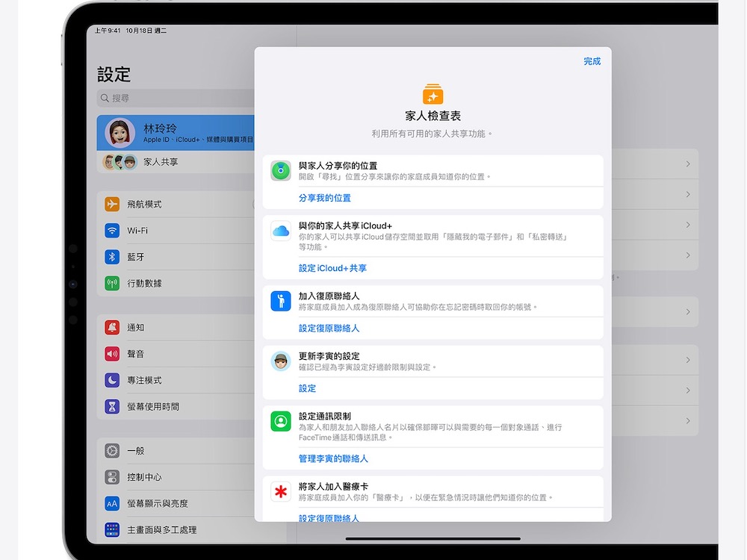Focus the 搜尋 search field

[176, 98]
